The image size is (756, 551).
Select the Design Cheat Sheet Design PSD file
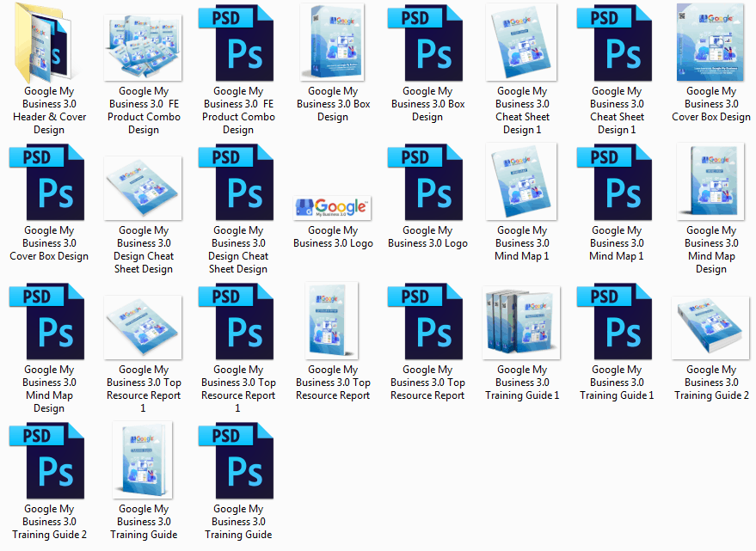238,182
